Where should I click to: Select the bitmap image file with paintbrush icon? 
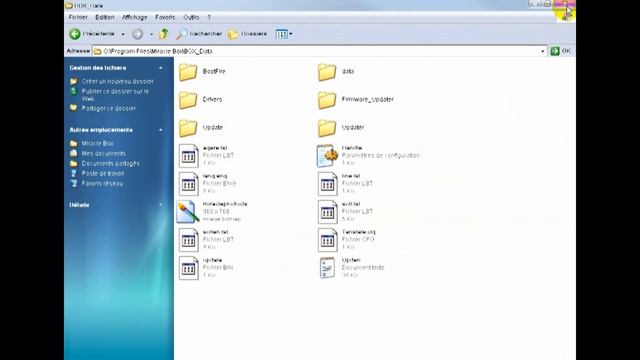pyautogui.click(x=212, y=211)
